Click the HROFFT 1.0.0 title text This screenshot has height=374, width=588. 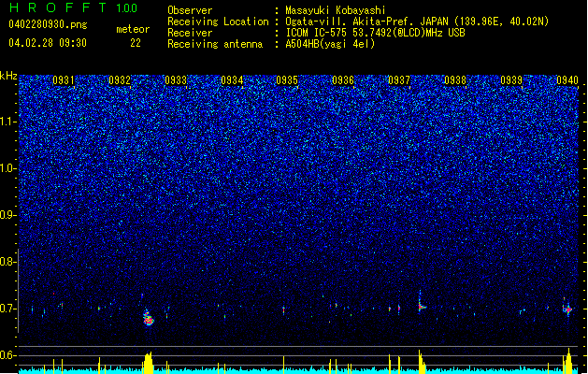click(x=74, y=7)
